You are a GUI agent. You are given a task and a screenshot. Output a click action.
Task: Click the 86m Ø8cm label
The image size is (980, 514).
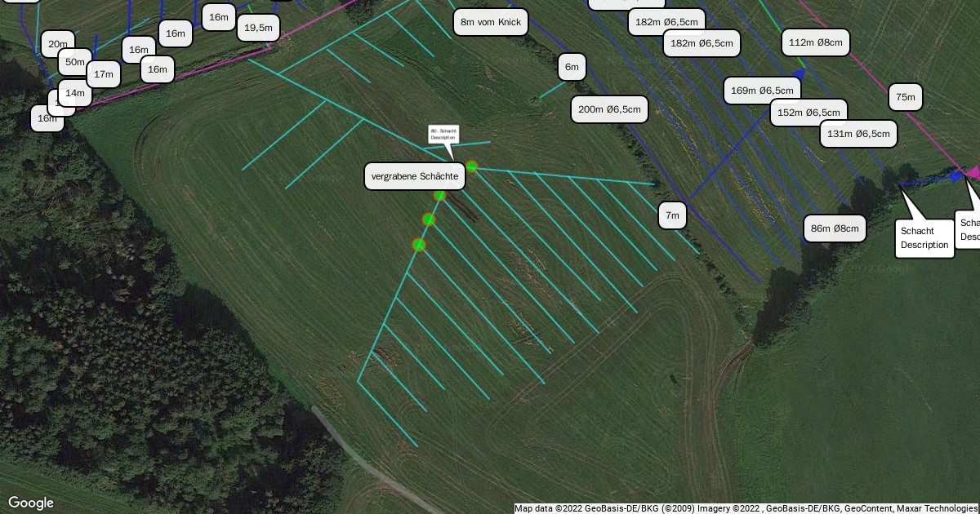coord(835,229)
